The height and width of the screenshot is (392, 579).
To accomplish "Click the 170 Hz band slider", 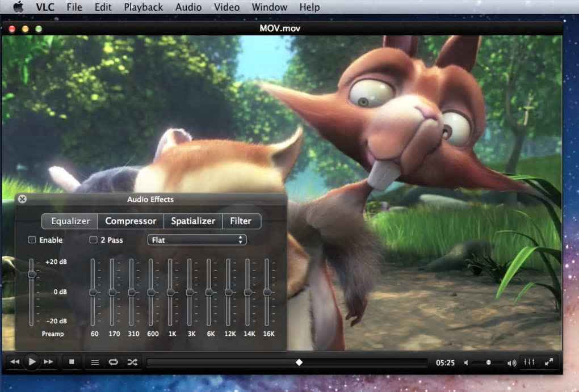I will (112, 292).
